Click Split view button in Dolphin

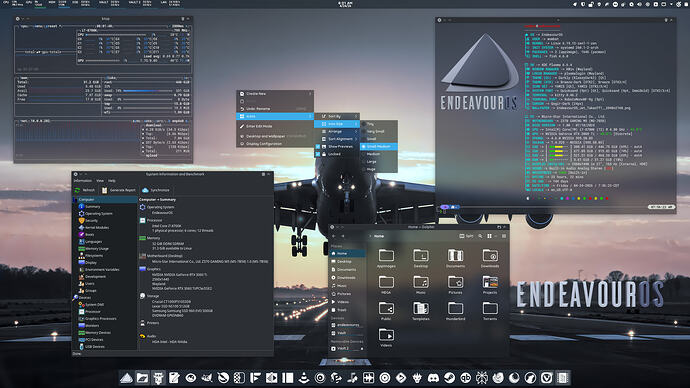tap(466, 236)
